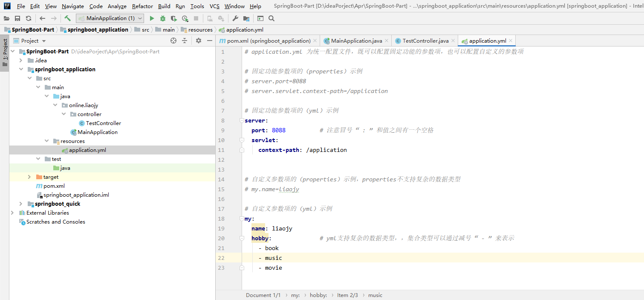This screenshot has height=300, width=644.
Task: Click the locate crosshair icon in Project panel
Action: coord(173,41)
